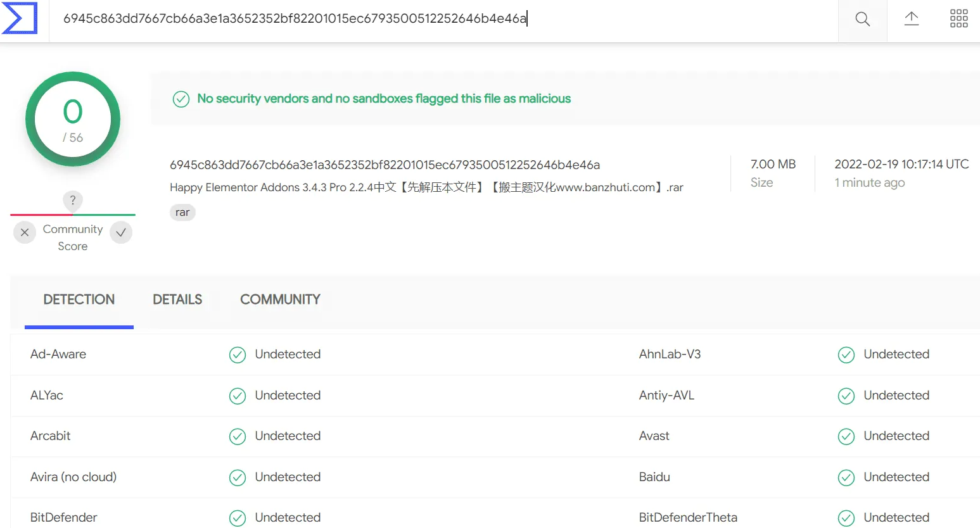Image resolution: width=980 pixels, height=528 pixels.
Task: Click the hash search input field
Action: pyautogui.click(x=443, y=19)
